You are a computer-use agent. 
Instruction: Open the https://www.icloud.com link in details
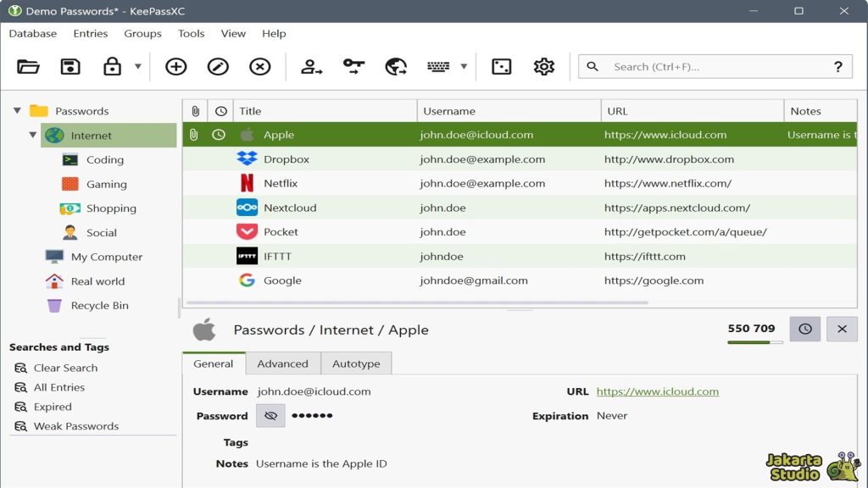pos(657,391)
